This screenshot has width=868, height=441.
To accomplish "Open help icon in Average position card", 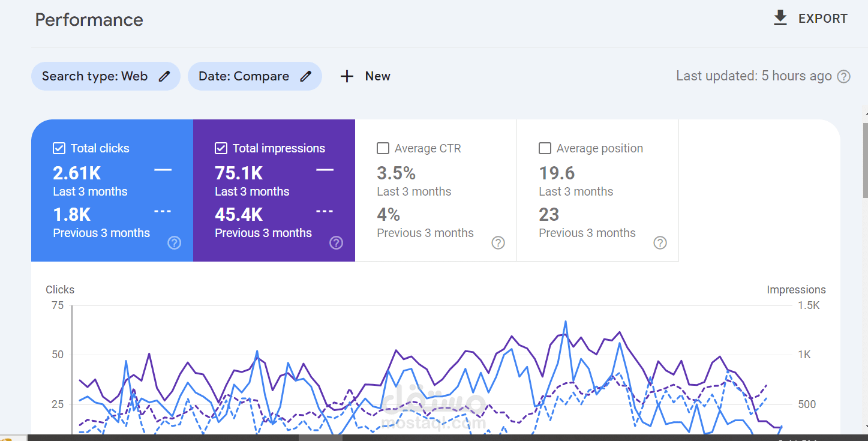I will click(x=660, y=242).
